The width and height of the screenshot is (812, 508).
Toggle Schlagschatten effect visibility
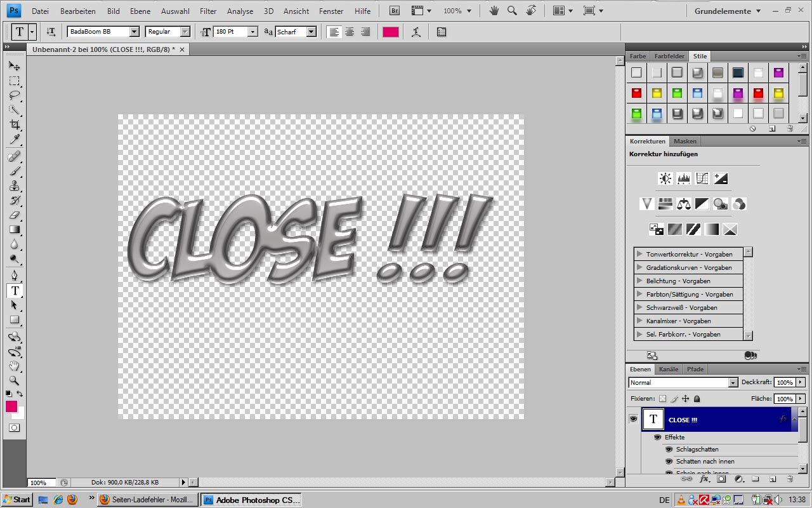(669, 450)
